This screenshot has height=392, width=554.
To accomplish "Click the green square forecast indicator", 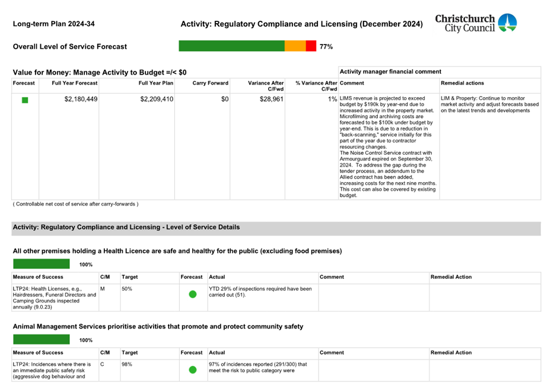I will (x=25, y=100).
